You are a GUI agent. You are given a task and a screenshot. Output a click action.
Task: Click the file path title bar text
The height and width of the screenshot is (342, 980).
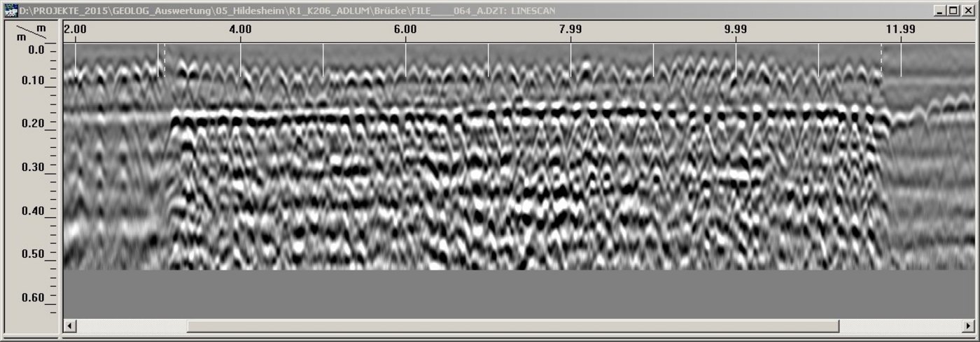(287, 11)
